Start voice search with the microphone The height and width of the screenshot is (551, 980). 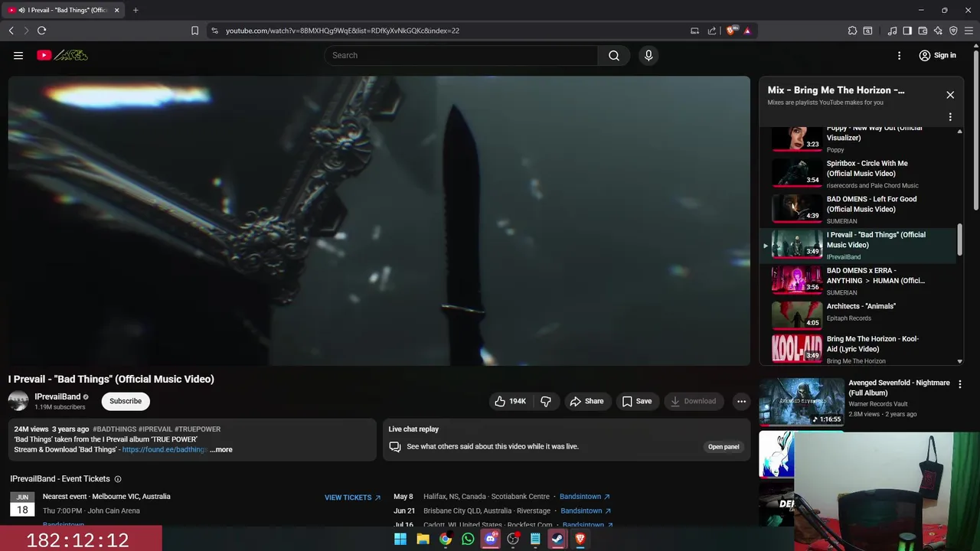pos(648,55)
